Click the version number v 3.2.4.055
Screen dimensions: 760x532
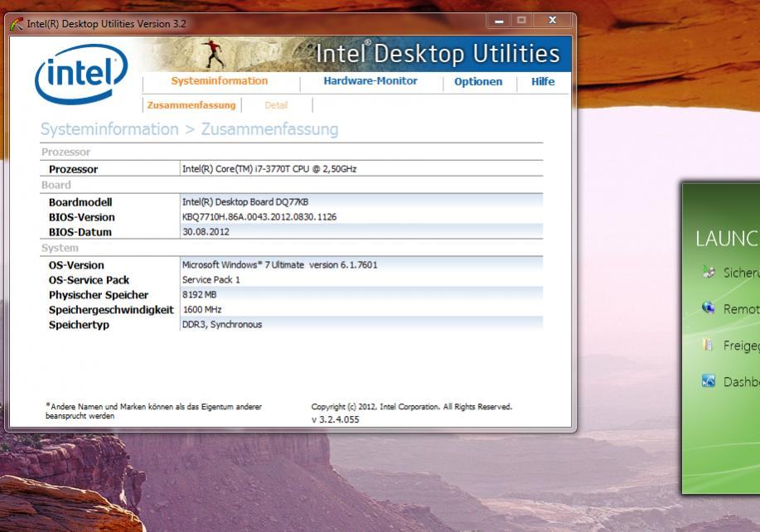336,419
